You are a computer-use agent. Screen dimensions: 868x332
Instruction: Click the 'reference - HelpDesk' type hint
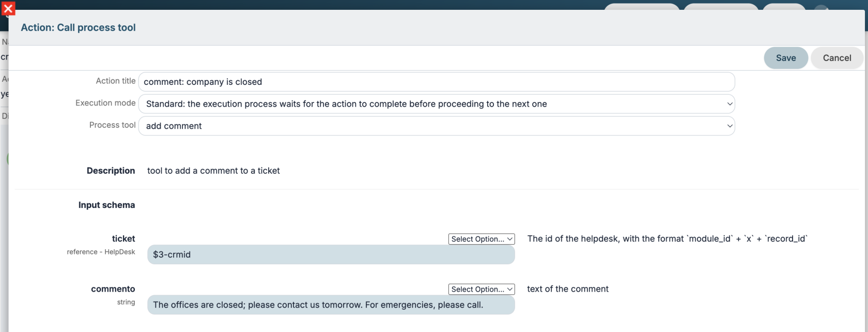(101, 252)
